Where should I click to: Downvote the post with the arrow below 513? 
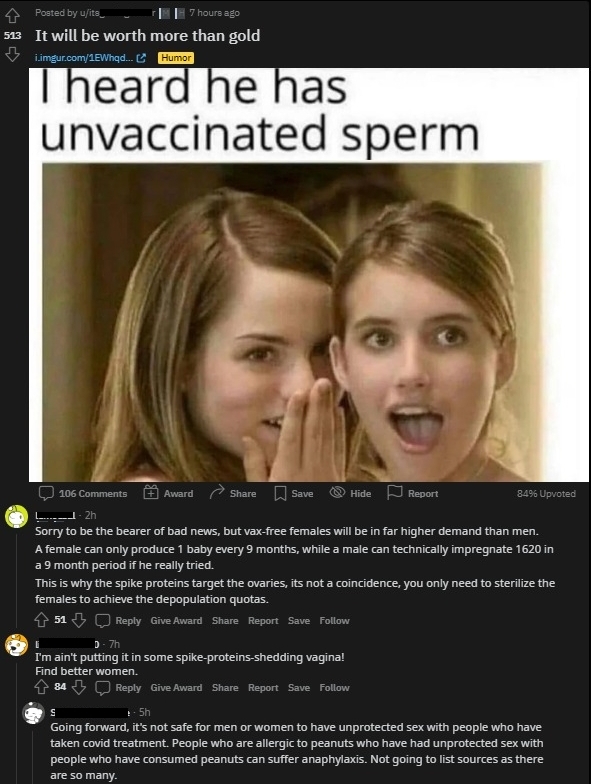tap(12, 54)
